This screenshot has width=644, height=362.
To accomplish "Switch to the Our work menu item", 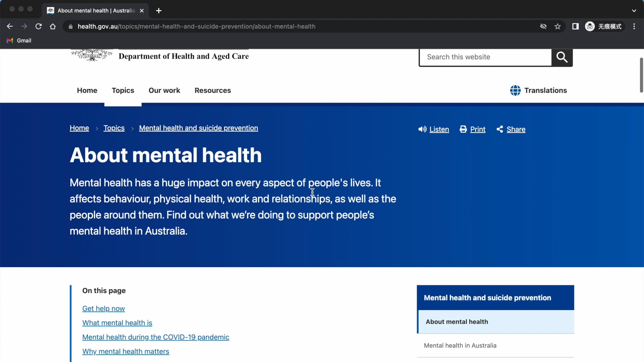I will 164,90.
